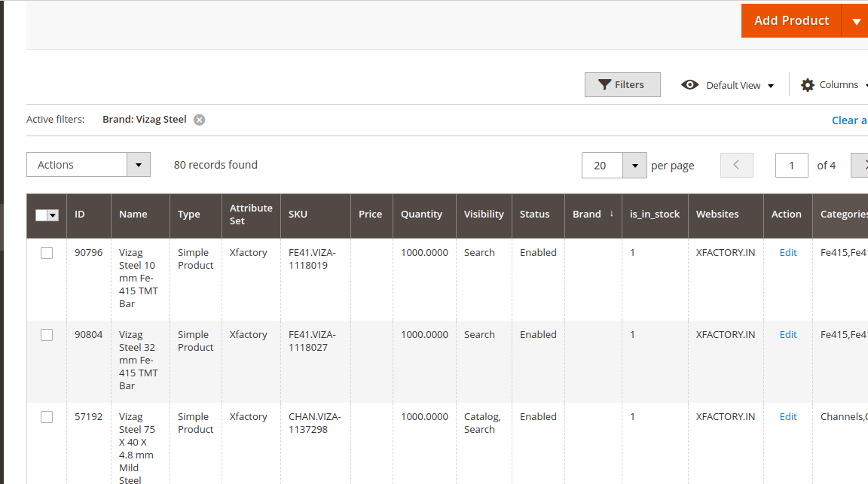Toggle the select-all checkbox in the header
This screenshot has width=868, height=484.
pyautogui.click(x=41, y=215)
